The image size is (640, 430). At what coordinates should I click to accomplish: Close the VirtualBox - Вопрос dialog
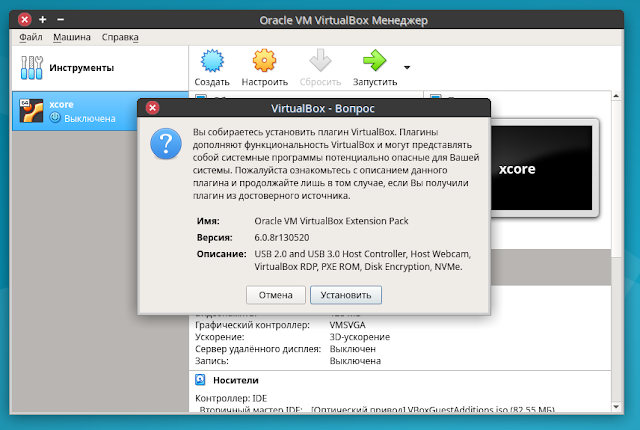152,108
